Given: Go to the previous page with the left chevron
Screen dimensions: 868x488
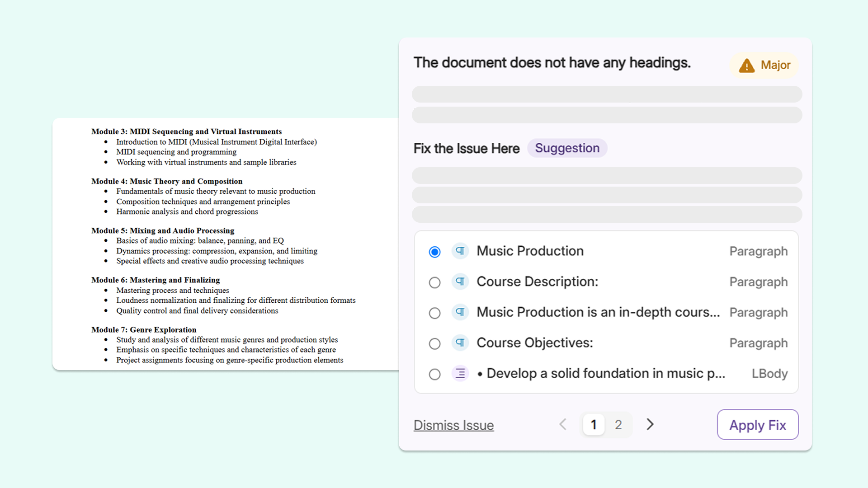Looking at the screenshot, I should click(563, 424).
